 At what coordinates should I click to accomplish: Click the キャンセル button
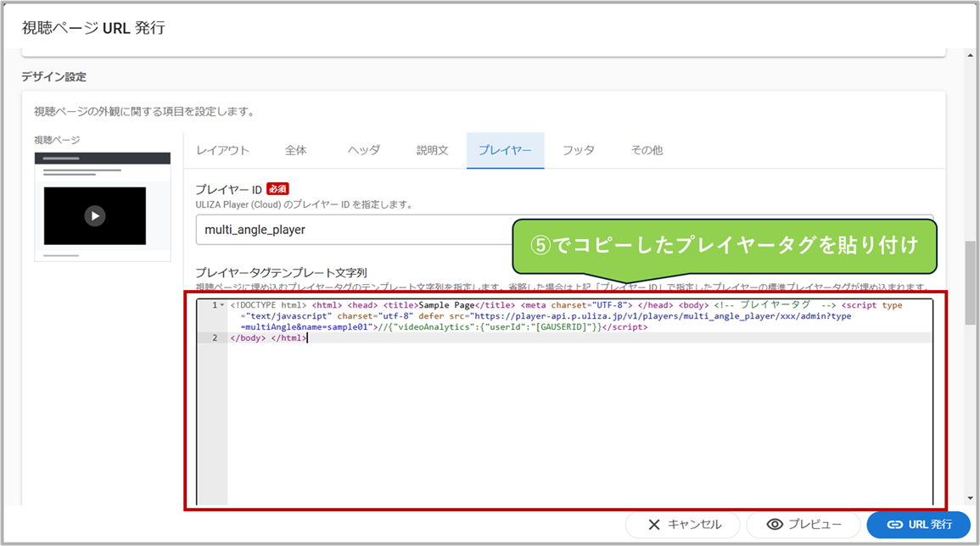683,525
